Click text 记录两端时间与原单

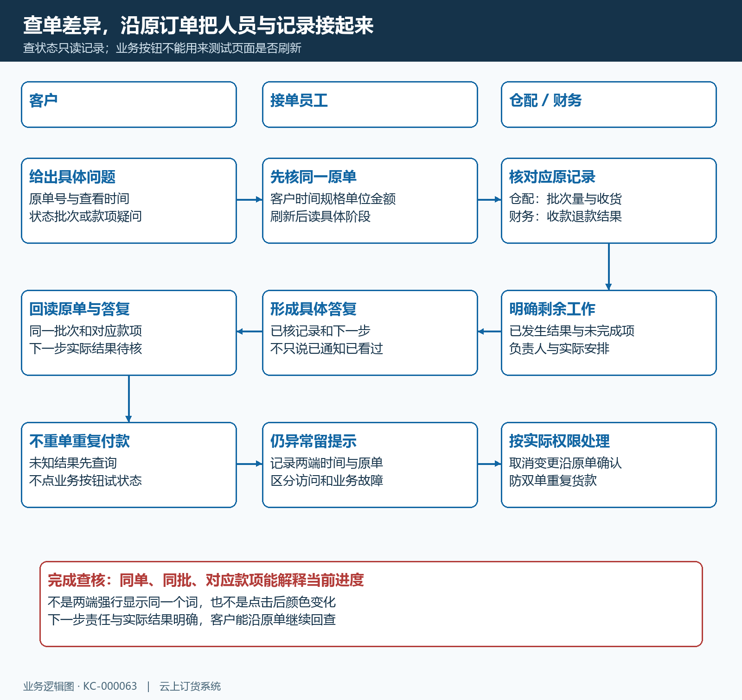[327, 463]
